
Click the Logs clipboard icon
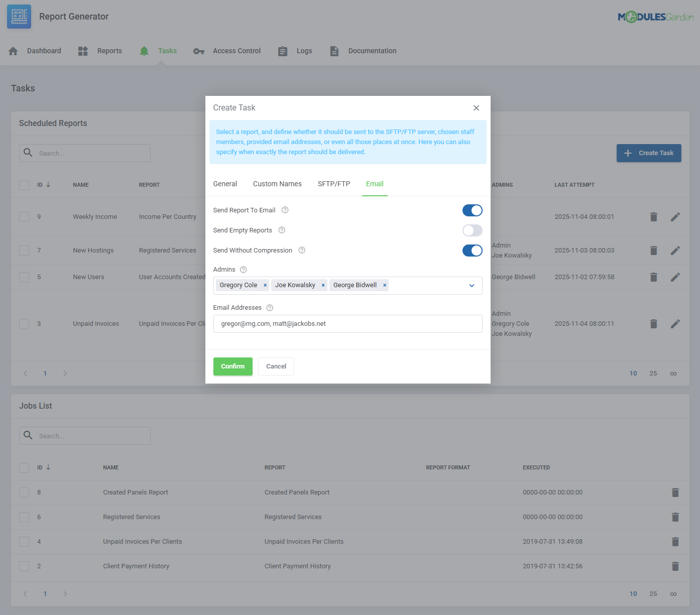[x=282, y=51]
